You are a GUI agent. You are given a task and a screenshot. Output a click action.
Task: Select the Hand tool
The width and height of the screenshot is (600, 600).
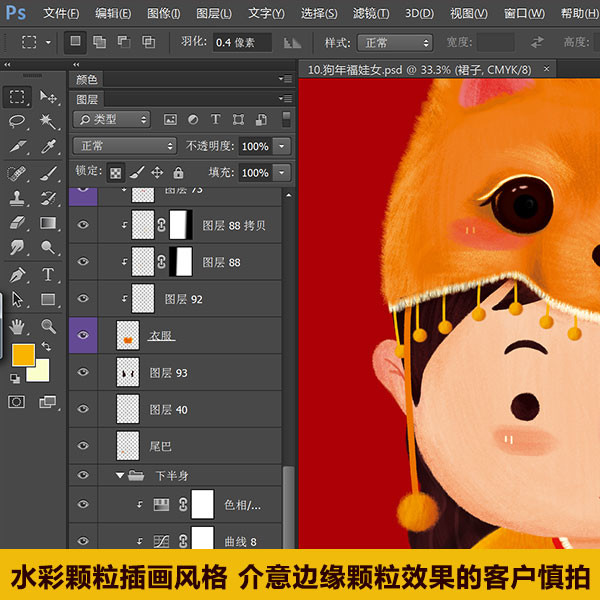[x=17, y=326]
